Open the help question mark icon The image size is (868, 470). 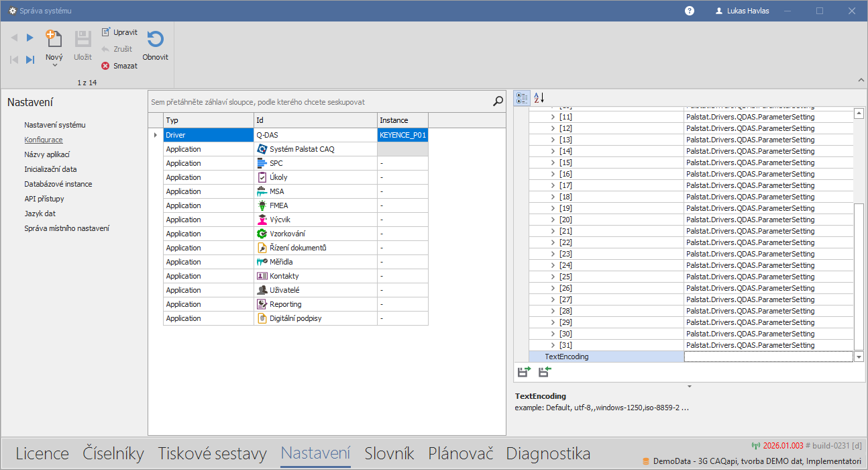coord(690,11)
